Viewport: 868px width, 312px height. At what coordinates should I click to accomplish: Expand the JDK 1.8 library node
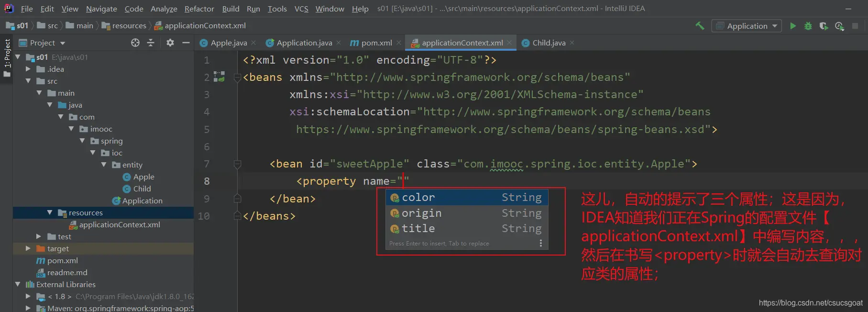(28, 296)
